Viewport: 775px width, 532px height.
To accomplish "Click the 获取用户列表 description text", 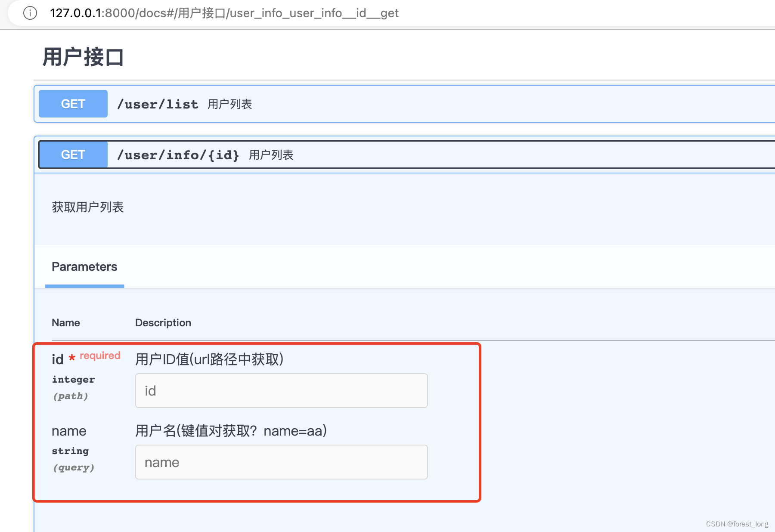I will (87, 207).
